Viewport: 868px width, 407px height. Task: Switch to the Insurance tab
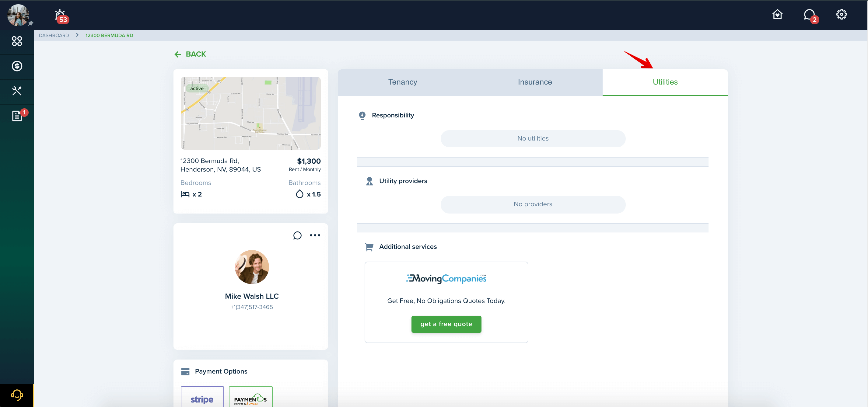[535, 82]
